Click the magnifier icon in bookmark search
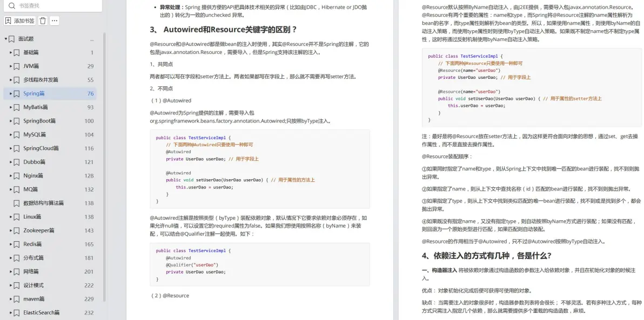Image resolution: width=644 pixels, height=320 pixels. [x=11, y=6]
